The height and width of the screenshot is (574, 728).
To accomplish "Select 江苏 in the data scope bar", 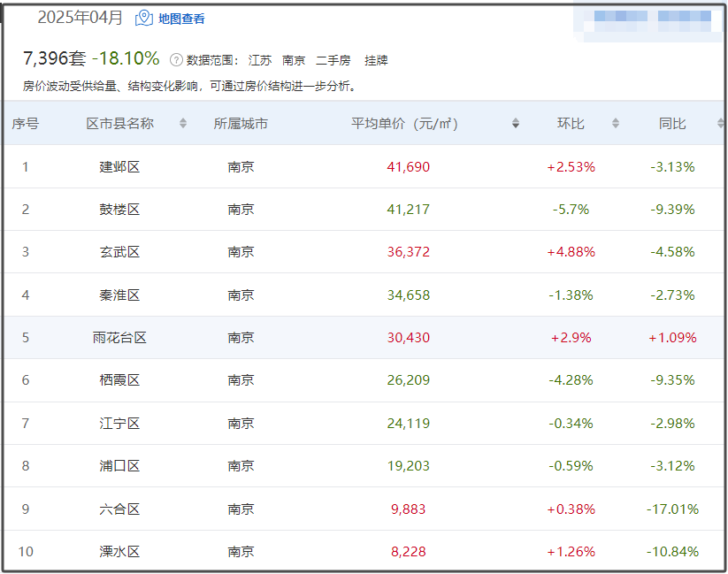I will tap(258, 61).
